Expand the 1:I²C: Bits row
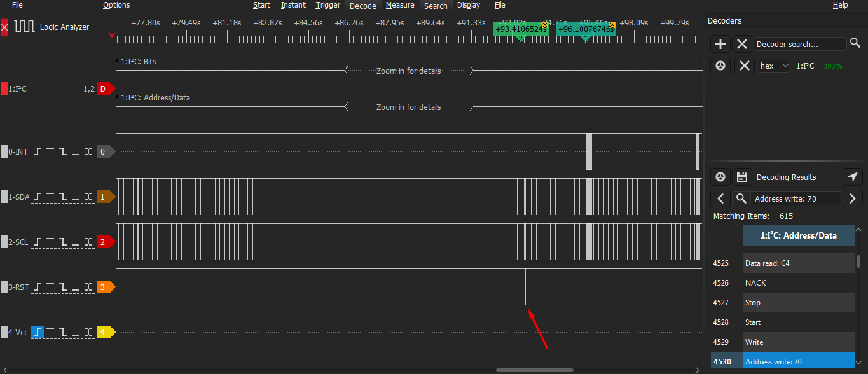The height and width of the screenshot is (374, 868). [x=117, y=62]
